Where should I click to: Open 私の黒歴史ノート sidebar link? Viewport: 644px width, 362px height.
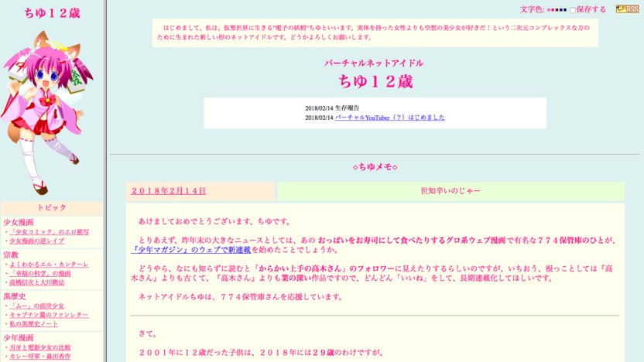coord(34,324)
